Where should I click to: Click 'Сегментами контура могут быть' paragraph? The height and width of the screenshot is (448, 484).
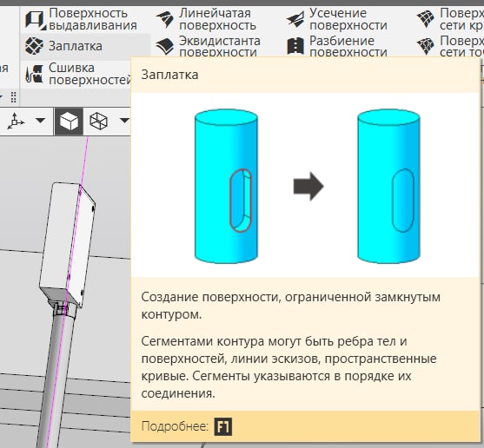288,367
